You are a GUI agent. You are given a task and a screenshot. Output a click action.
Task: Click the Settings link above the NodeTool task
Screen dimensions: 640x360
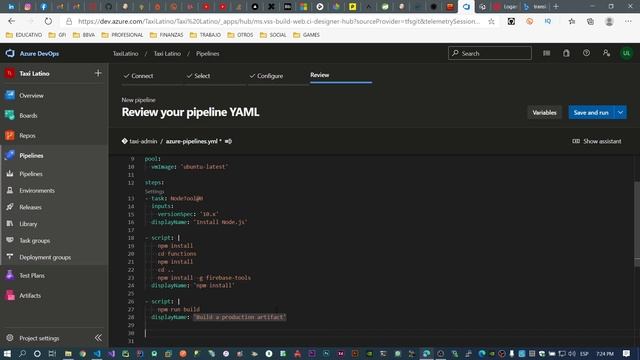click(x=154, y=191)
